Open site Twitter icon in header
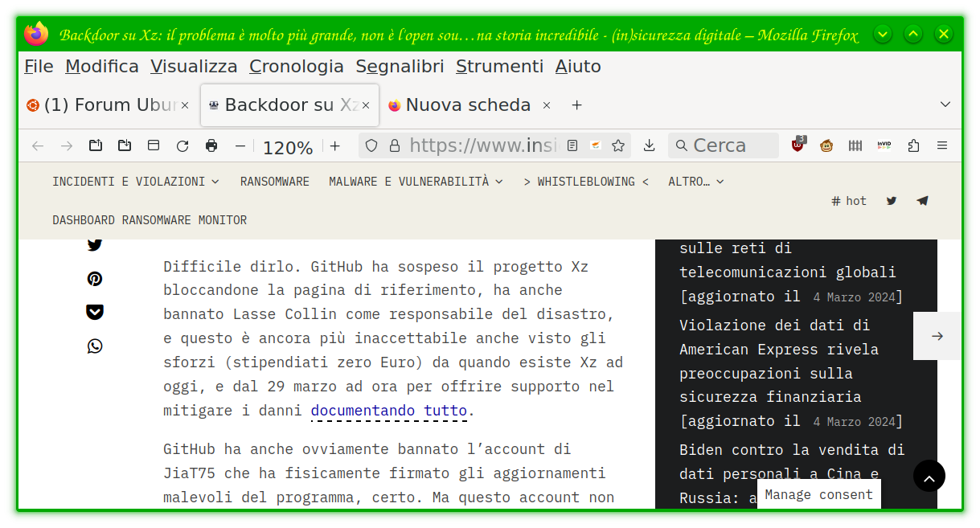This screenshot has height=528, width=980. point(892,201)
